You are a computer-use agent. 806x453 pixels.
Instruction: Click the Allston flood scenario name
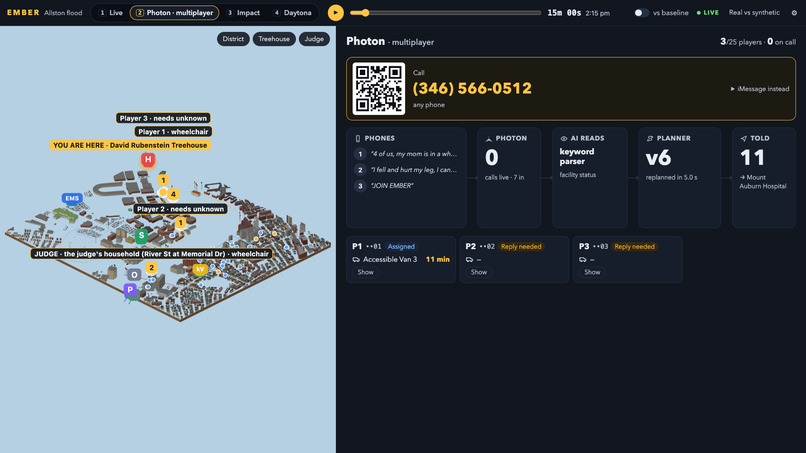click(63, 13)
